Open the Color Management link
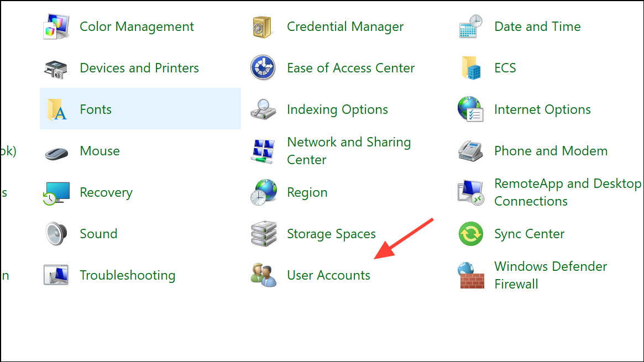 tap(137, 27)
